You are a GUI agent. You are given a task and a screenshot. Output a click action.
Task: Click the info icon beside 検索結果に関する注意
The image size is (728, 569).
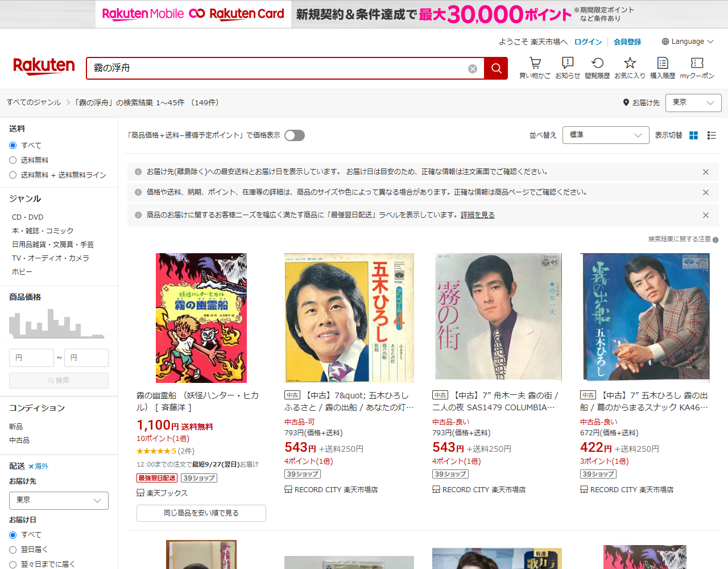[715, 240]
